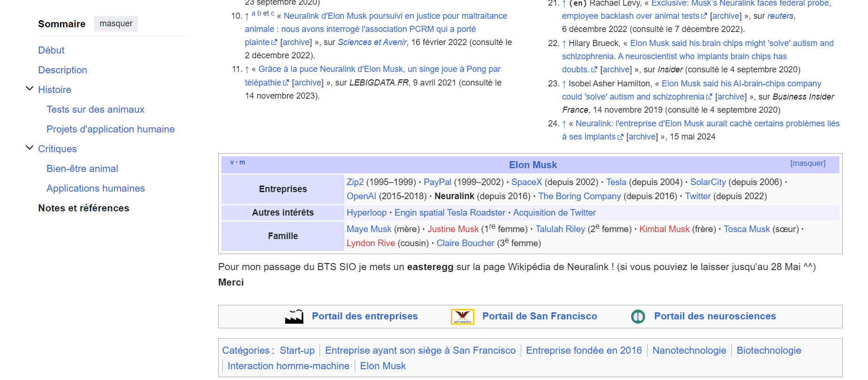
Task: Open the SpaceX link in Entreprises row
Action: point(526,182)
